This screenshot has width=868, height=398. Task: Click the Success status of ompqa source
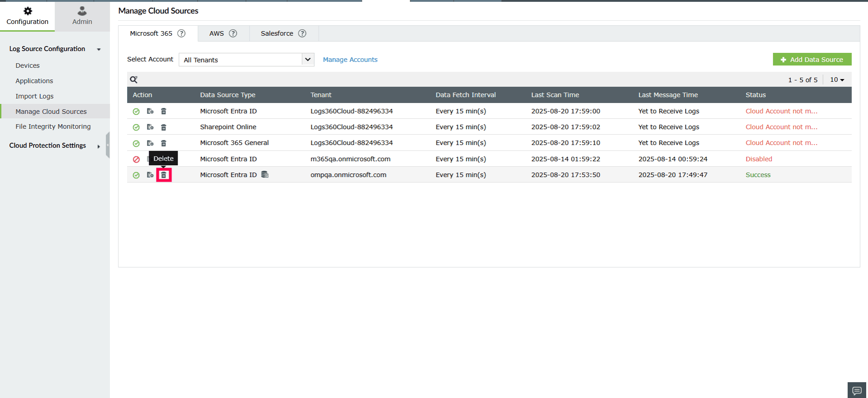(758, 175)
